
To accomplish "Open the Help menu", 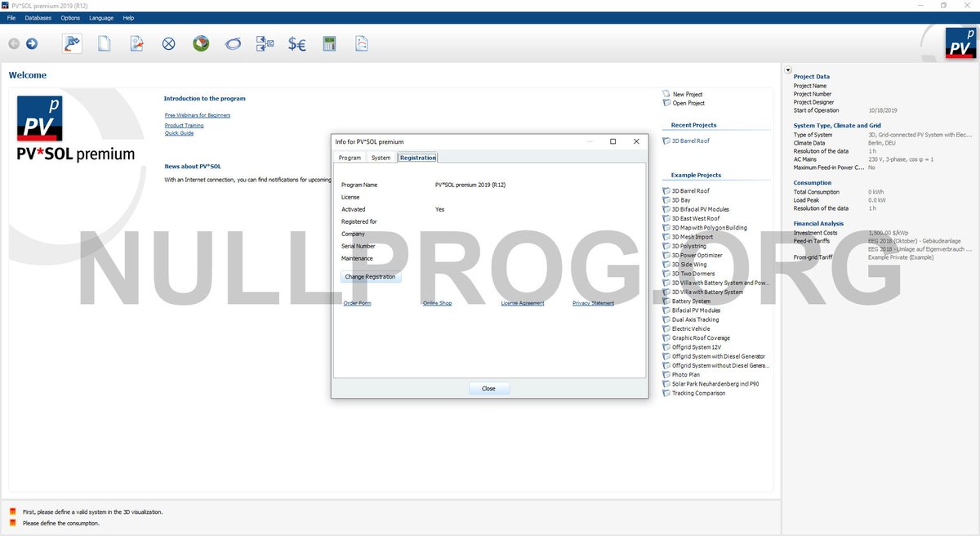I will [x=128, y=17].
